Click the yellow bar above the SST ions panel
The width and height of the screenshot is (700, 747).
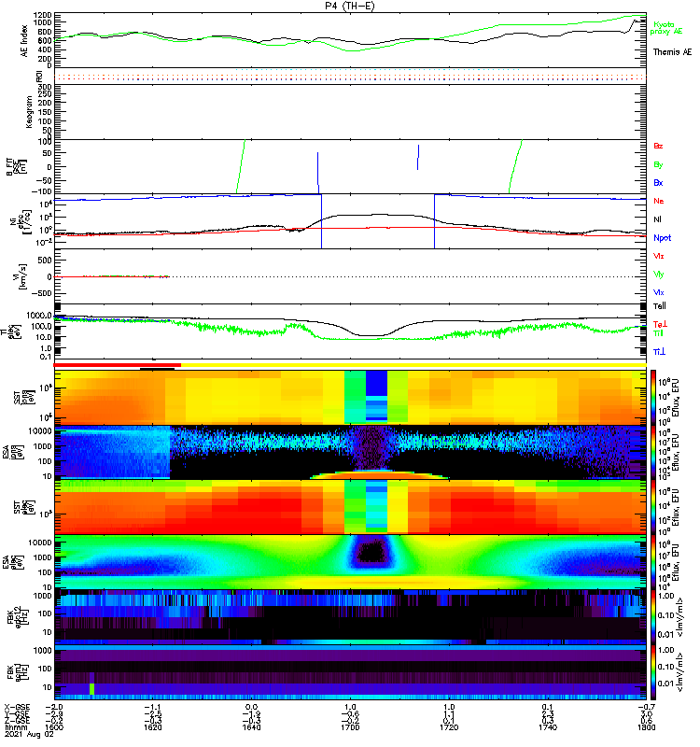(x=413, y=365)
